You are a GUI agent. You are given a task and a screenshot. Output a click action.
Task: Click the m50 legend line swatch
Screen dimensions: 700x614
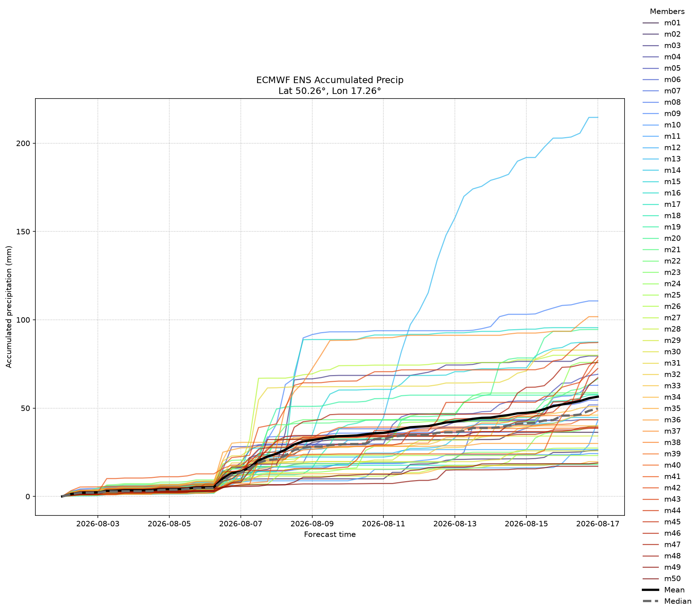coord(651,579)
